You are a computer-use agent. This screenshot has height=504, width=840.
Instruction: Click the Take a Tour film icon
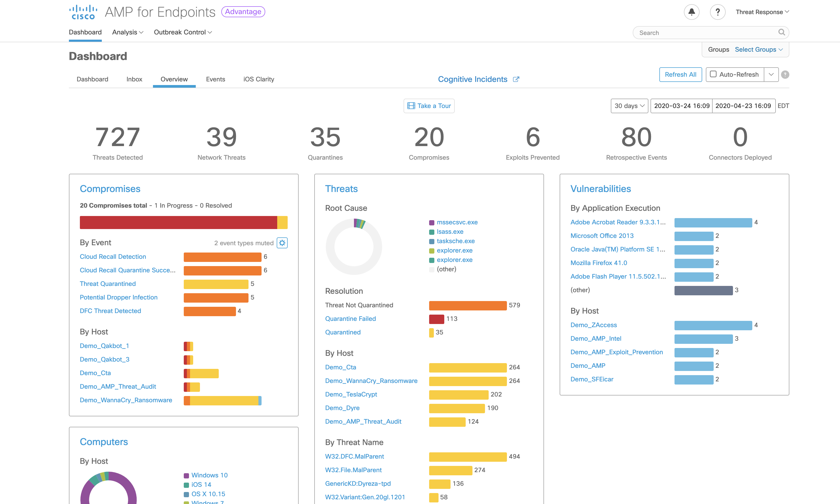pos(411,106)
